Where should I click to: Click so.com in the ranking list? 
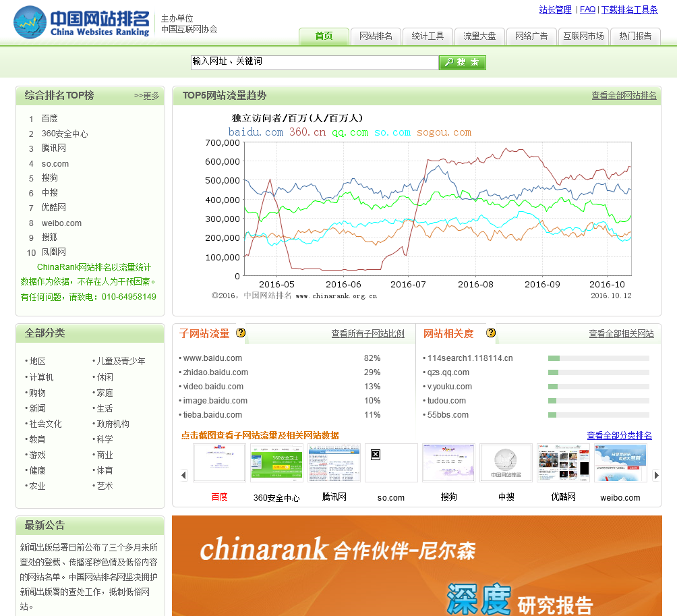click(55, 164)
